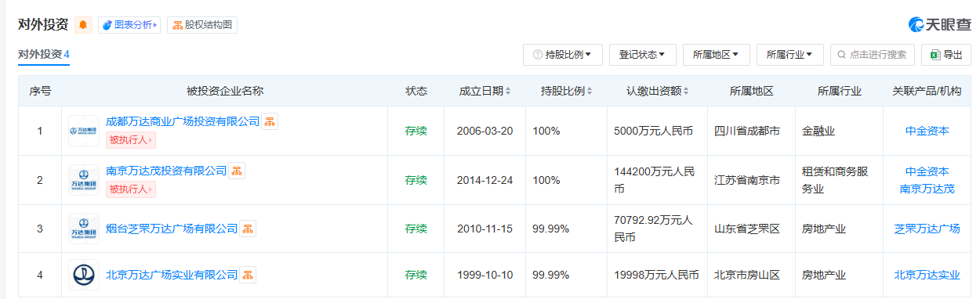
Task: Click the 成都万达商业广场 company logo thumbnail
Action: (x=84, y=131)
